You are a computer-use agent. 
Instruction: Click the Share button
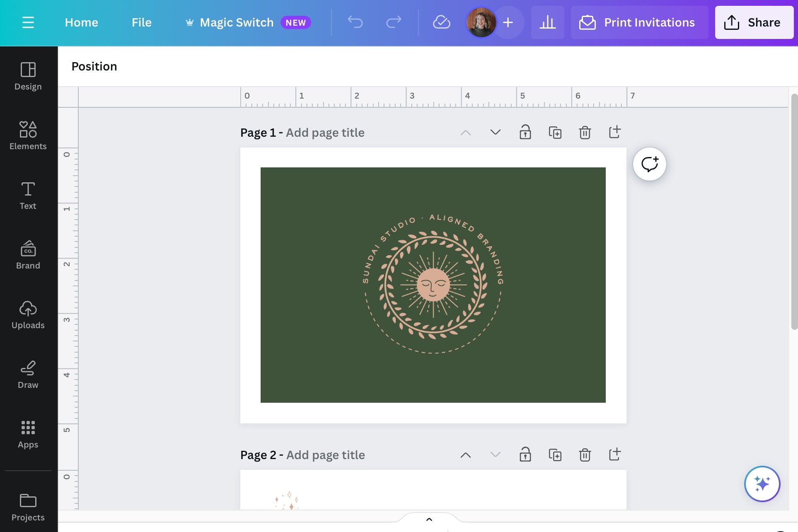[754, 22]
